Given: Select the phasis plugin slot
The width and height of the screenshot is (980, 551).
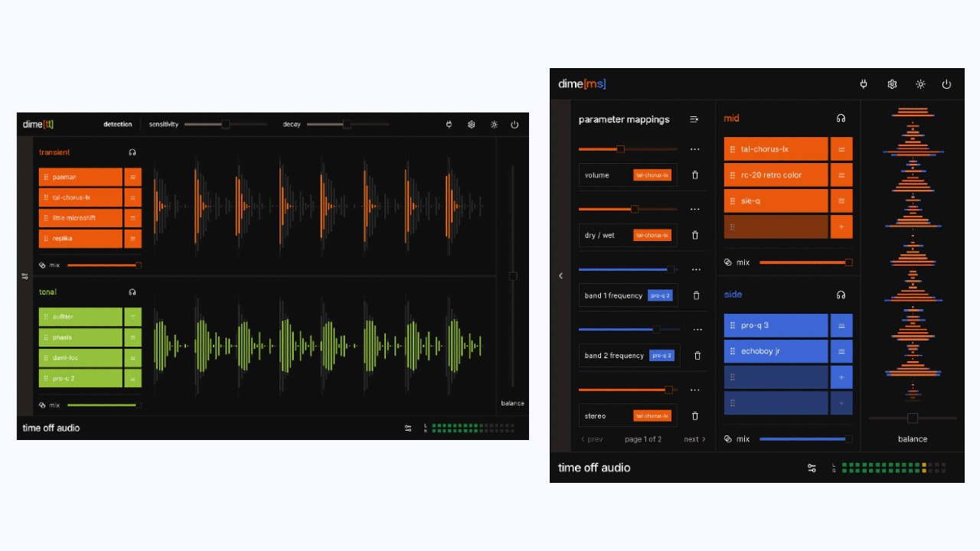Looking at the screenshot, I should pyautogui.click(x=80, y=337).
